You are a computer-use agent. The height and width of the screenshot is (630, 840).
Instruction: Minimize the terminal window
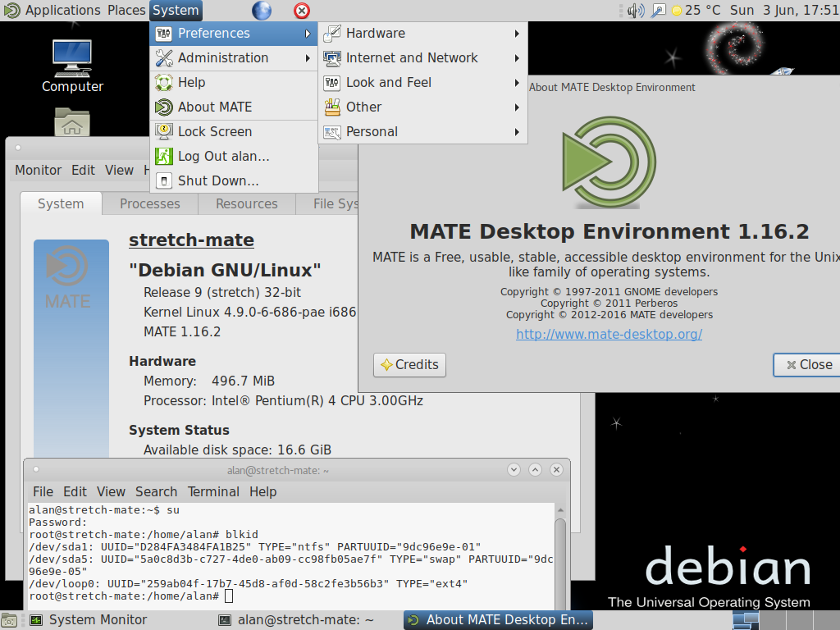point(514,470)
